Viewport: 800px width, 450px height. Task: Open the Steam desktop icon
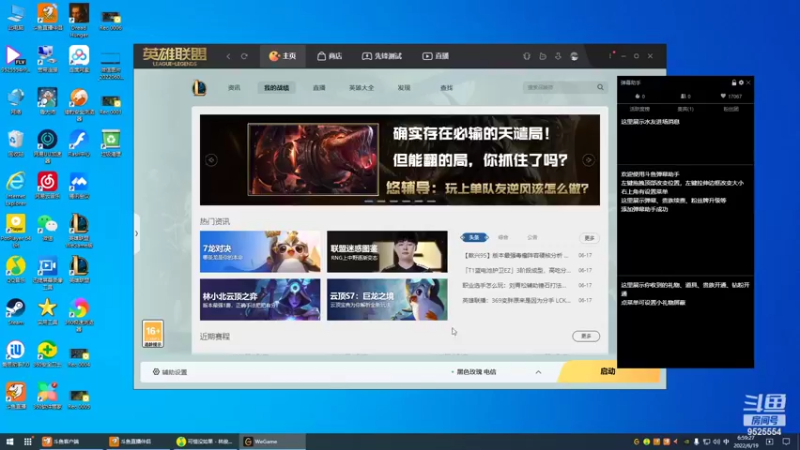[16, 312]
